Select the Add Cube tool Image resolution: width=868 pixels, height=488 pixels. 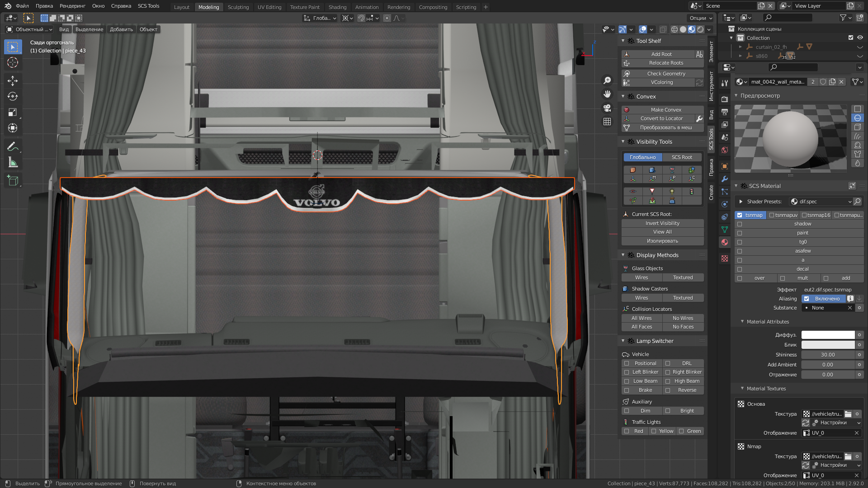click(13, 181)
